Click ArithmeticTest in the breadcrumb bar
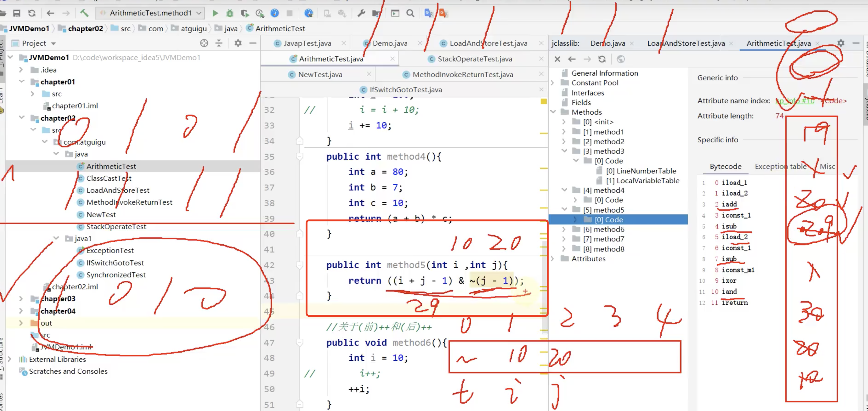This screenshot has width=868, height=411. click(280, 29)
